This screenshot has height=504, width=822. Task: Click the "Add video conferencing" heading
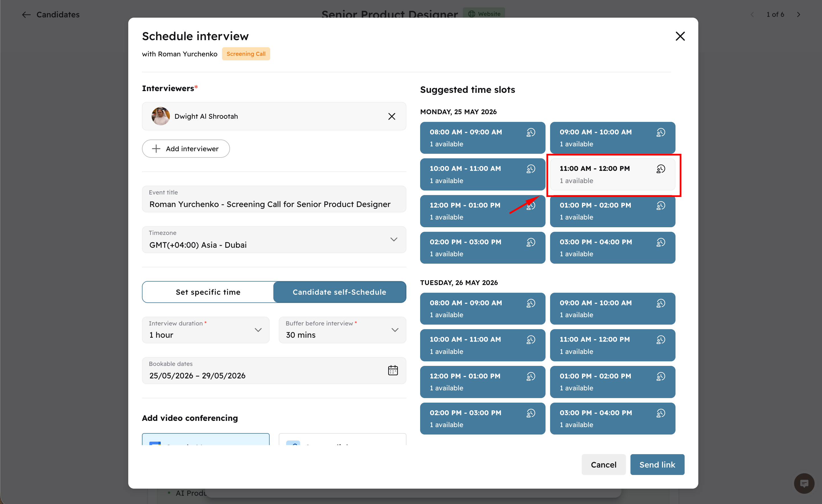coord(190,418)
